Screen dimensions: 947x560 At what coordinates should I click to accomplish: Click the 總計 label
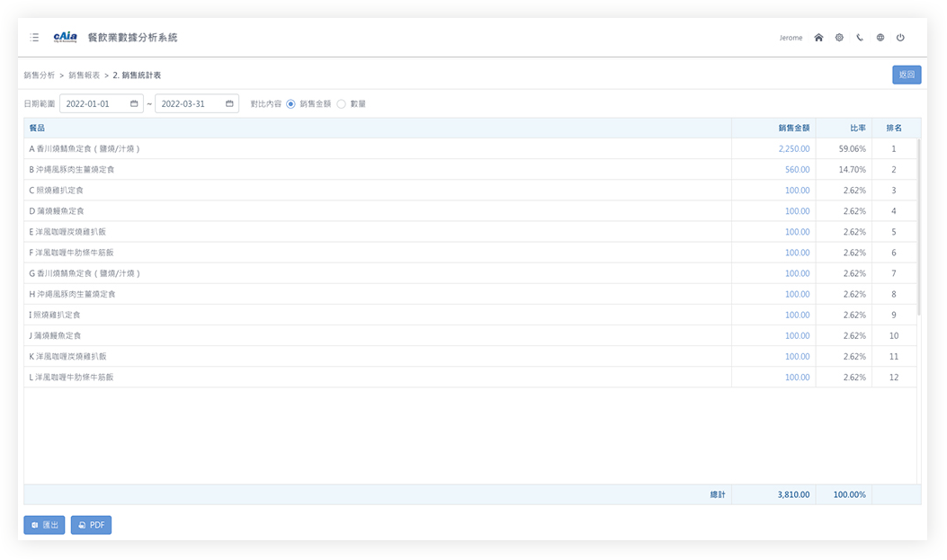click(718, 494)
